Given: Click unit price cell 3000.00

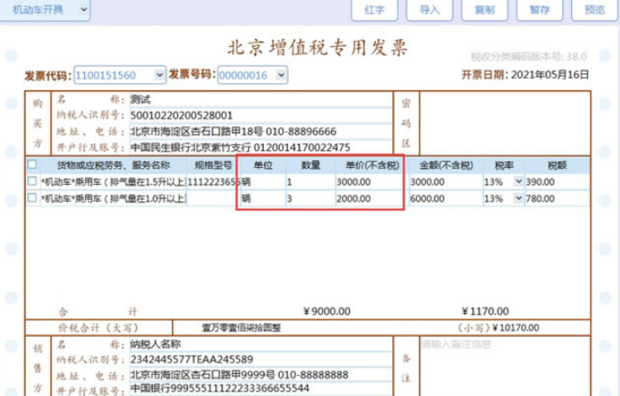Looking at the screenshot, I should click(x=372, y=182).
